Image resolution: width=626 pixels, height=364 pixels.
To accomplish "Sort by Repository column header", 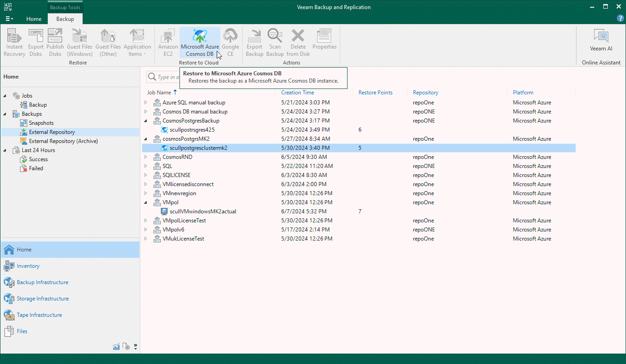I will click(426, 93).
